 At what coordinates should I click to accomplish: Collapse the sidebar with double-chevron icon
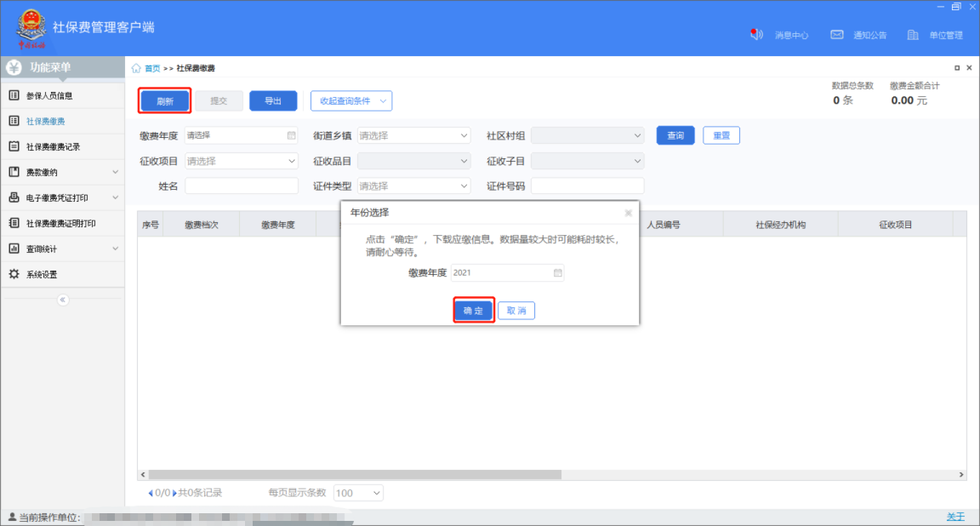62,300
